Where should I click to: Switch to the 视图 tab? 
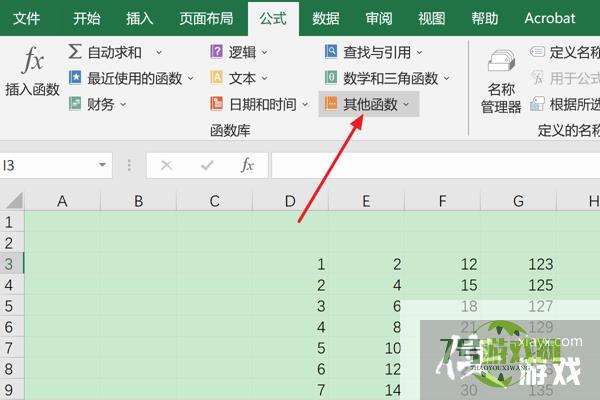pyautogui.click(x=432, y=18)
